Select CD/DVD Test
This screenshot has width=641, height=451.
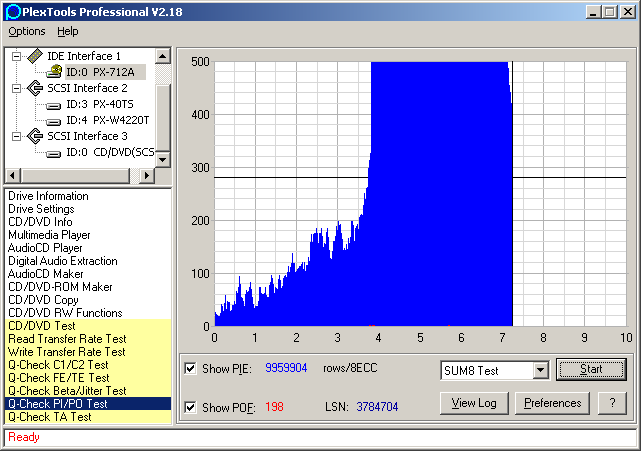88,326
